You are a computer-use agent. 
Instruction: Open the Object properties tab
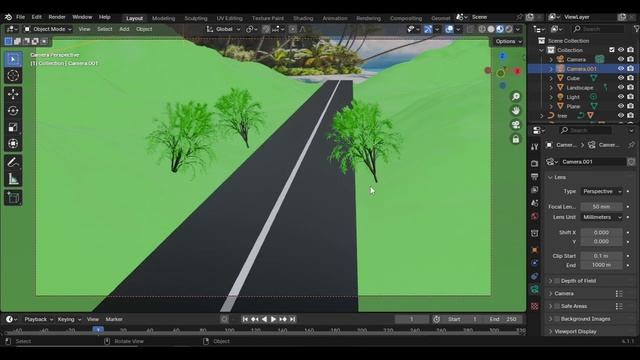535,250
